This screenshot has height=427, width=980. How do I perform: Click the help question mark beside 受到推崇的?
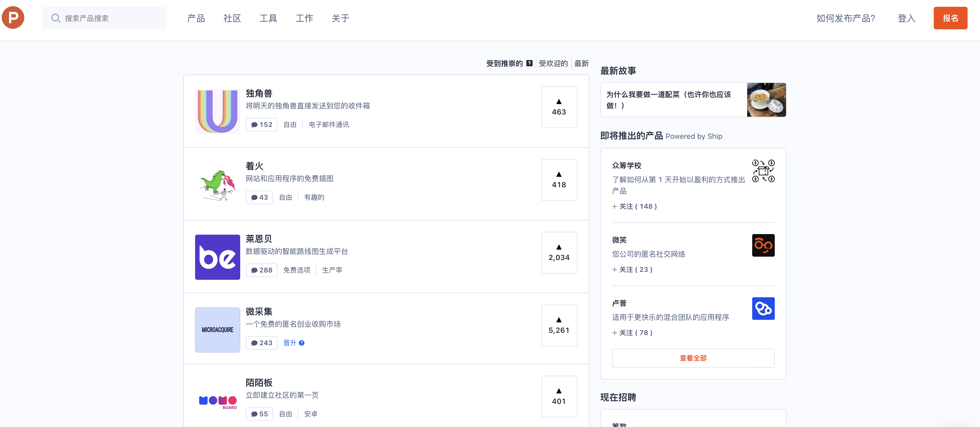pyautogui.click(x=529, y=63)
